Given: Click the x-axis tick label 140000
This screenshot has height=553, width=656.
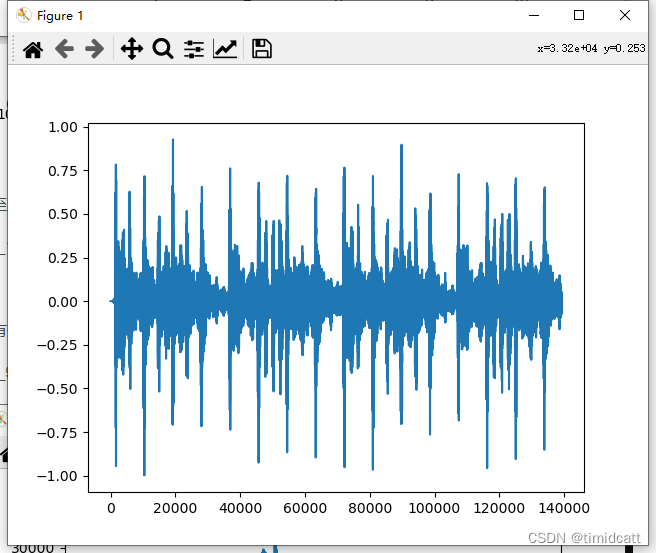Looking at the screenshot, I should tap(564, 508).
